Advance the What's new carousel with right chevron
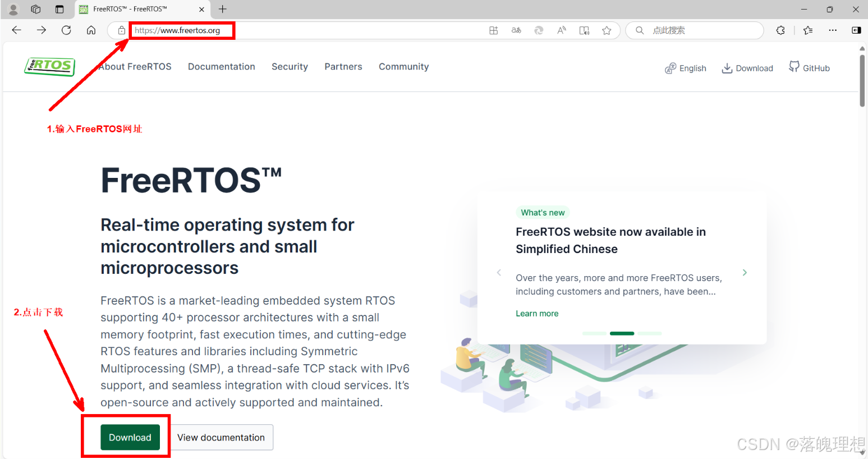The width and height of the screenshot is (868, 459). coord(745,272)
